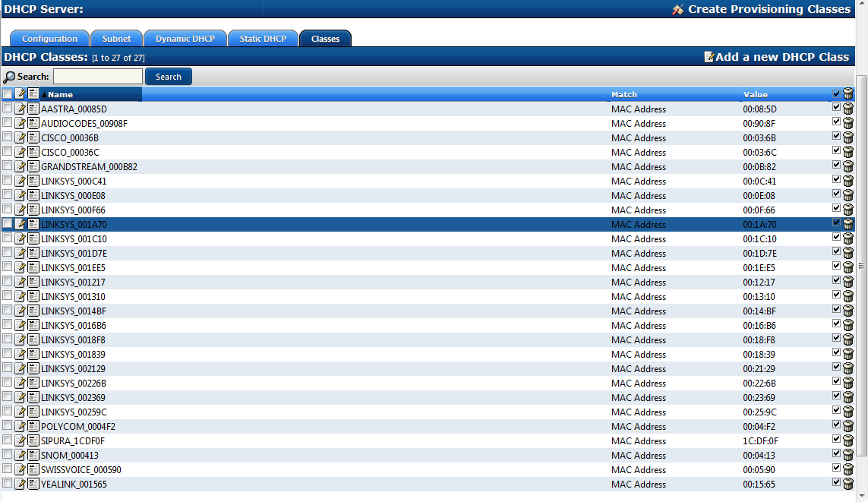Open details icon for SIPURA_1CDF0F
Screen dimensions: 868x502
click(x=33, y=440)
